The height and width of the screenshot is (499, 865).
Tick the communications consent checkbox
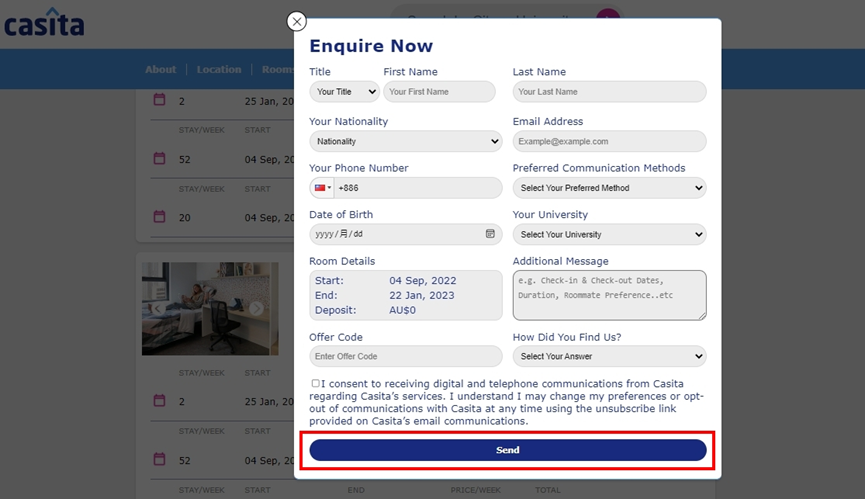tap(316, 383)
